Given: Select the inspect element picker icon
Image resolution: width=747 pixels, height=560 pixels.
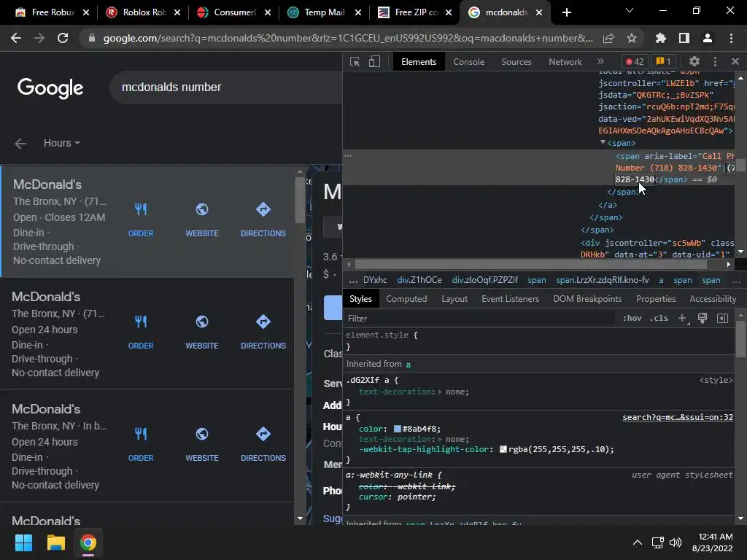Looking at the screenshot, I should click(355, 61).
